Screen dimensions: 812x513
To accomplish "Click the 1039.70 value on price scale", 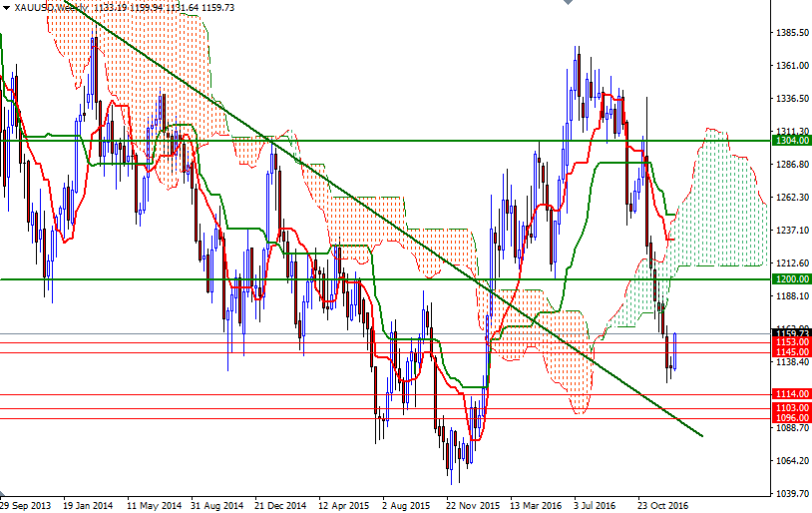I will (x=792, y=493).
